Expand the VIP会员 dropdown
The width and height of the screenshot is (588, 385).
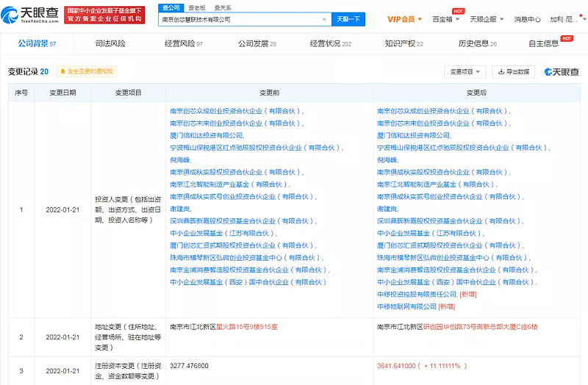pyautogui.click(x=405, y=19)
